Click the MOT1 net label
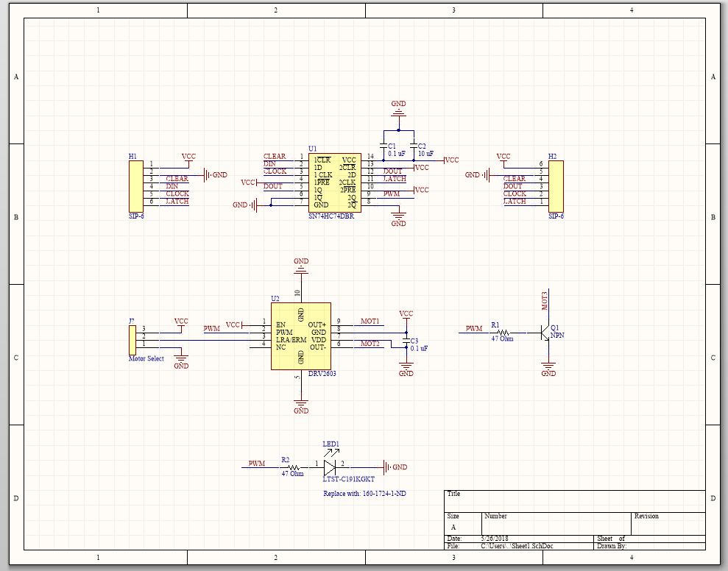Image resolution: width=728 pixels, height=571 pixels. click(370, 322)
